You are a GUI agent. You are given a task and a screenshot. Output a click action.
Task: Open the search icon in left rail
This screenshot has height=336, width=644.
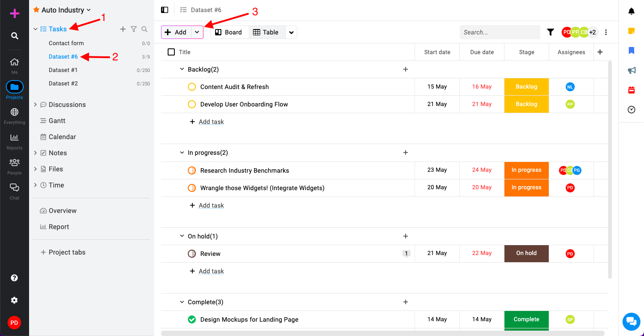(x=15, y=36)
